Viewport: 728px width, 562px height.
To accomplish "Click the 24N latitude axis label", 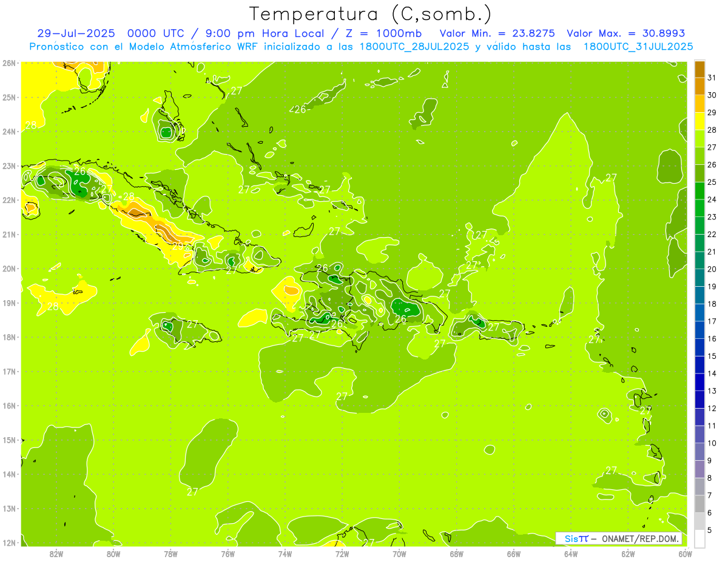I will 9,132.
